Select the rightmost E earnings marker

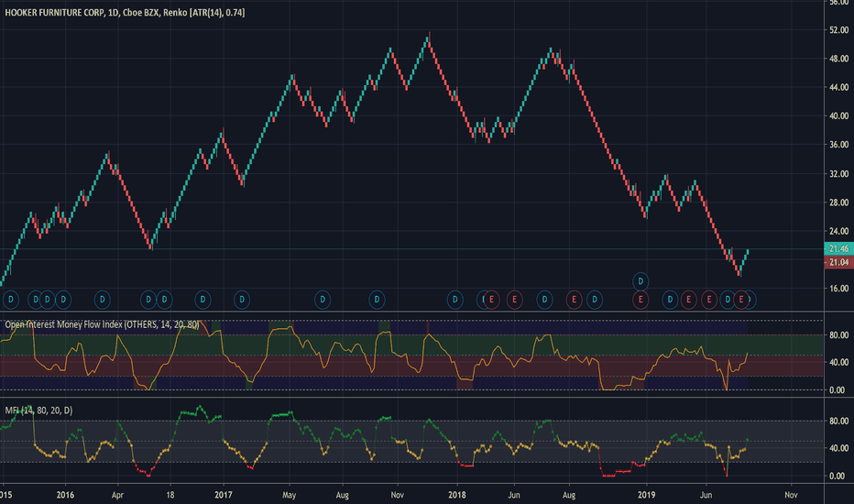click(x=740, y=299)
